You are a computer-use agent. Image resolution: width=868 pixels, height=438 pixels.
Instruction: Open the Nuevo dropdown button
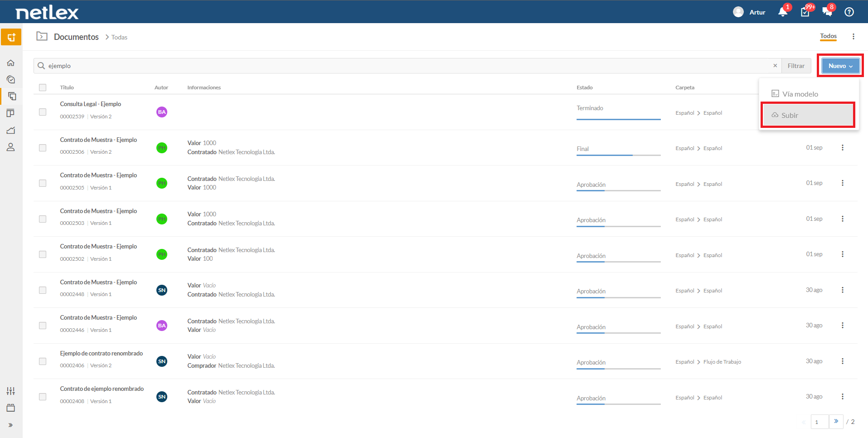tap(840, 66)
